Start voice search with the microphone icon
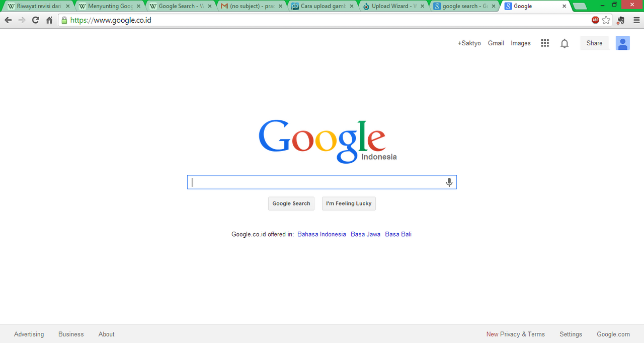 [x=449, y=182]
